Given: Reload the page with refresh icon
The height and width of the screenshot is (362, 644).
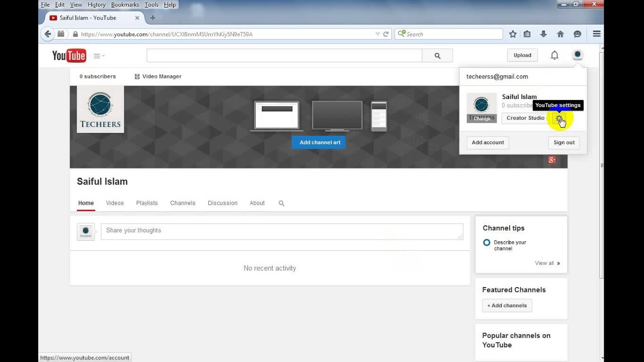Looking at the screenshot, I should (386, 34).
